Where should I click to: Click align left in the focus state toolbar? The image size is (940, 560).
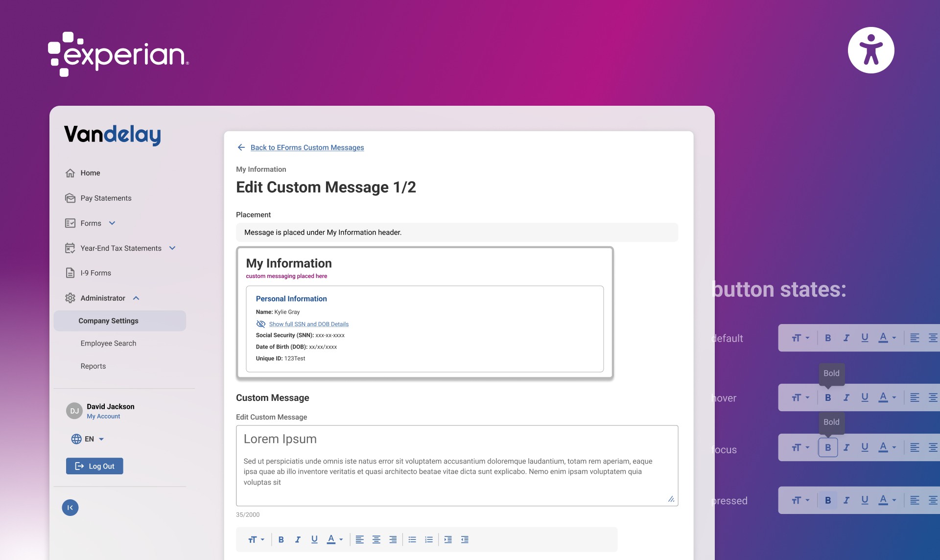915,447
